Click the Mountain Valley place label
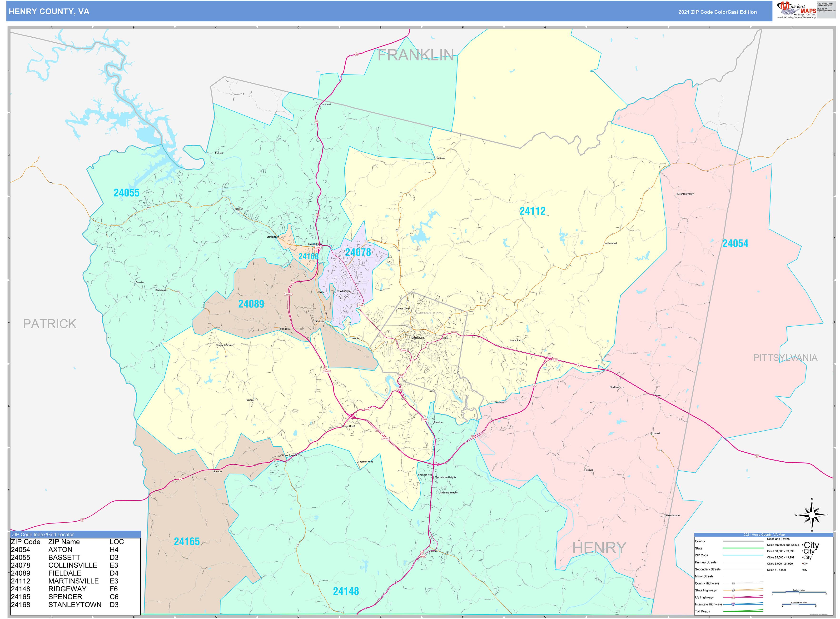This screenshot has width=840, height=619. click(685, 194)
